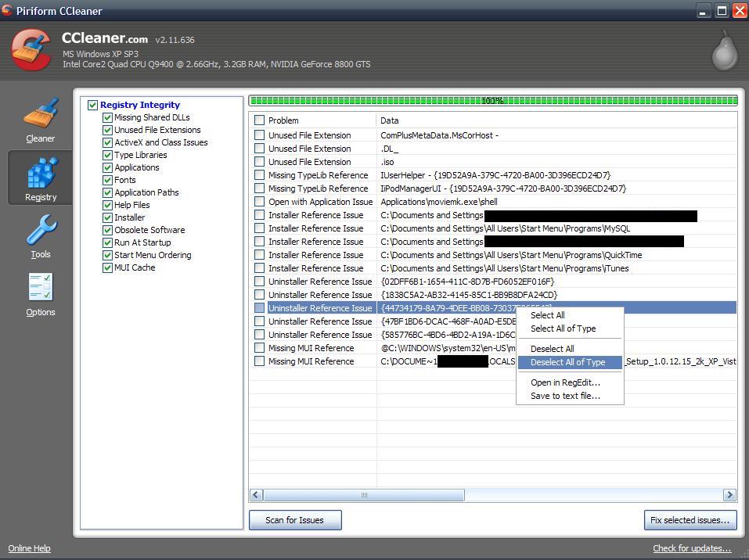Click the CCleaner title bar icon
The image size is (749, 560).
pyautogui.click(x=7, y=10)
